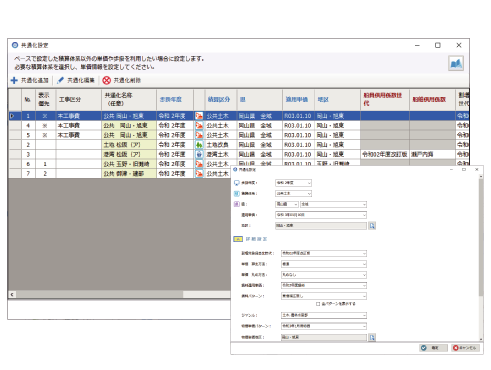Click the 共通化追加 plus icon in toolbar
This screenshot has height=370, width=491.
point(14,80)
